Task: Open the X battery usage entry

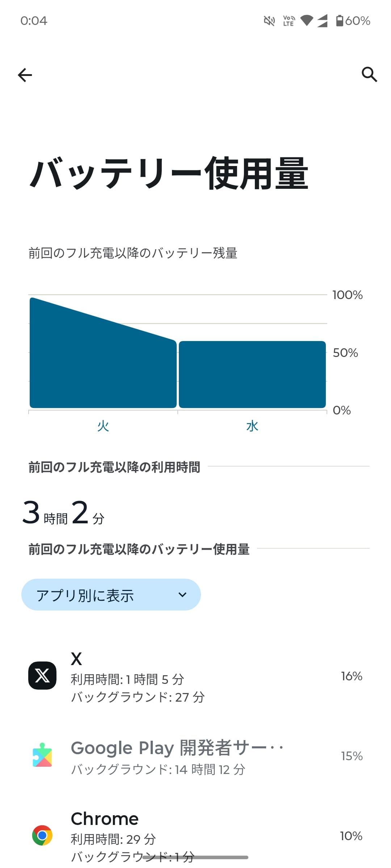Action: click(195, 676)
